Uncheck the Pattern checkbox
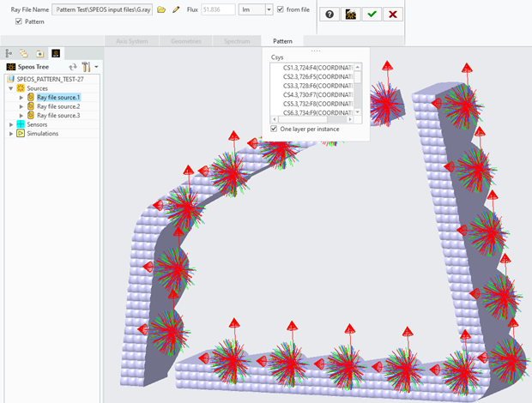Image resolution: width=532 pixels, height=403 pixels. [20, 21]
